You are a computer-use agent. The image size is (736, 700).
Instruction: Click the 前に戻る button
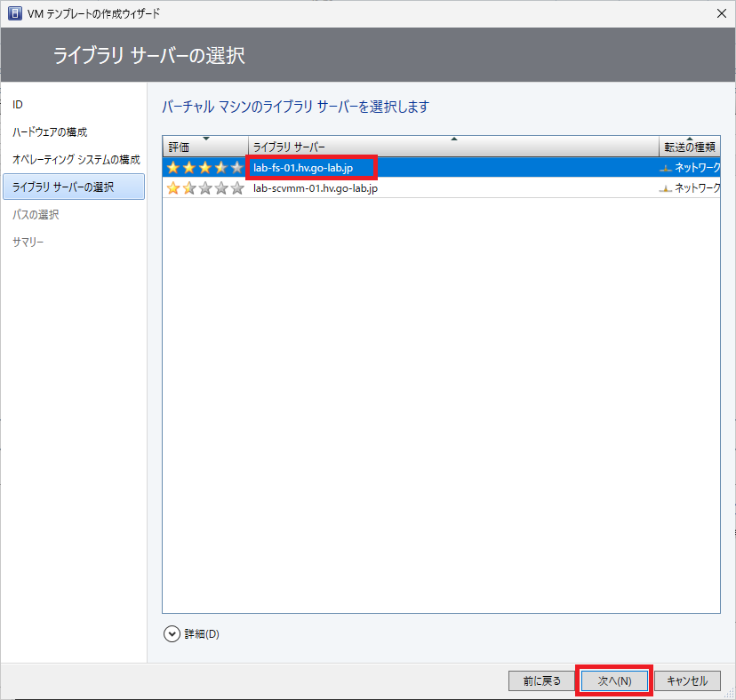point(541,680)
